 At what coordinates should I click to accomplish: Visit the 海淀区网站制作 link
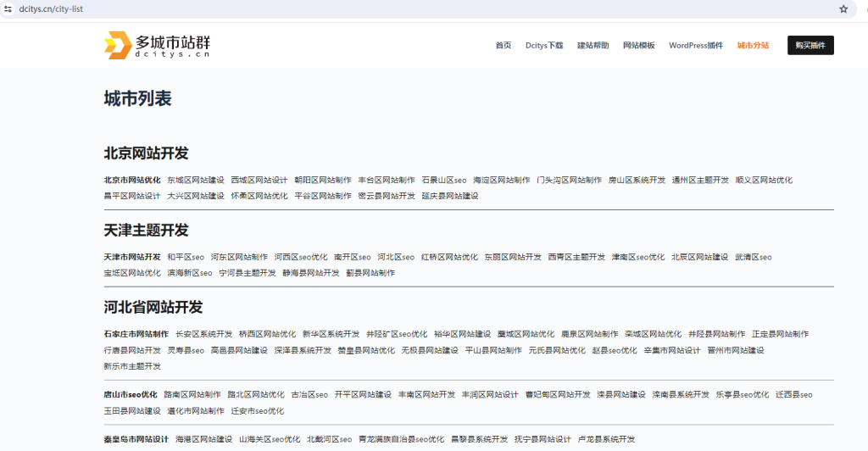tap(502, 180)
